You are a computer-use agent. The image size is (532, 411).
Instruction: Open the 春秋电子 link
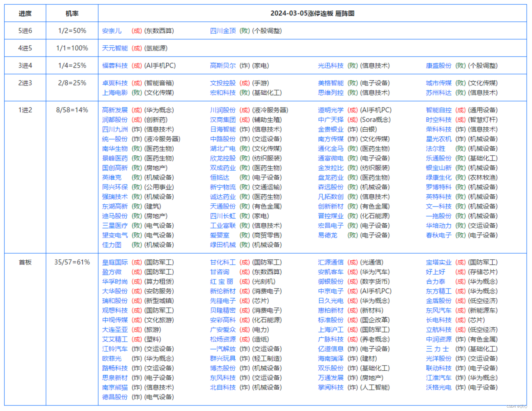click(x=439, y=235)
